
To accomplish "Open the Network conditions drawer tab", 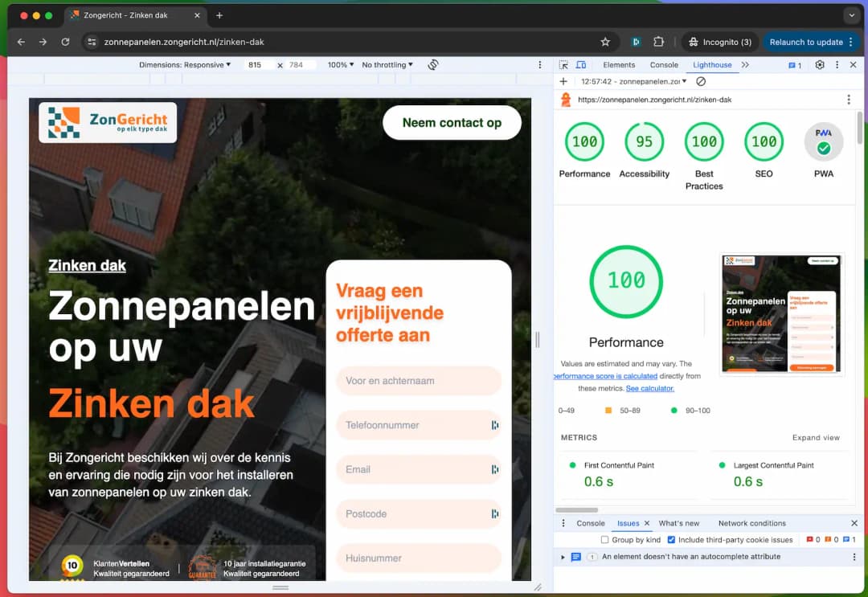I will pos(751,523).
